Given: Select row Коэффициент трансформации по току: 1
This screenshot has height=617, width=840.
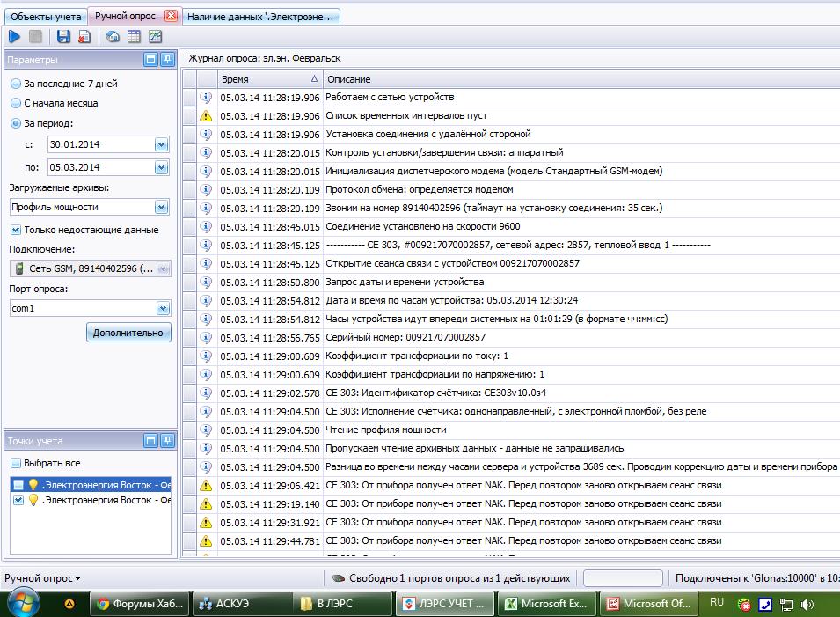Looking at the screenshot, I should pyautogui.click(x=511, y=356).
